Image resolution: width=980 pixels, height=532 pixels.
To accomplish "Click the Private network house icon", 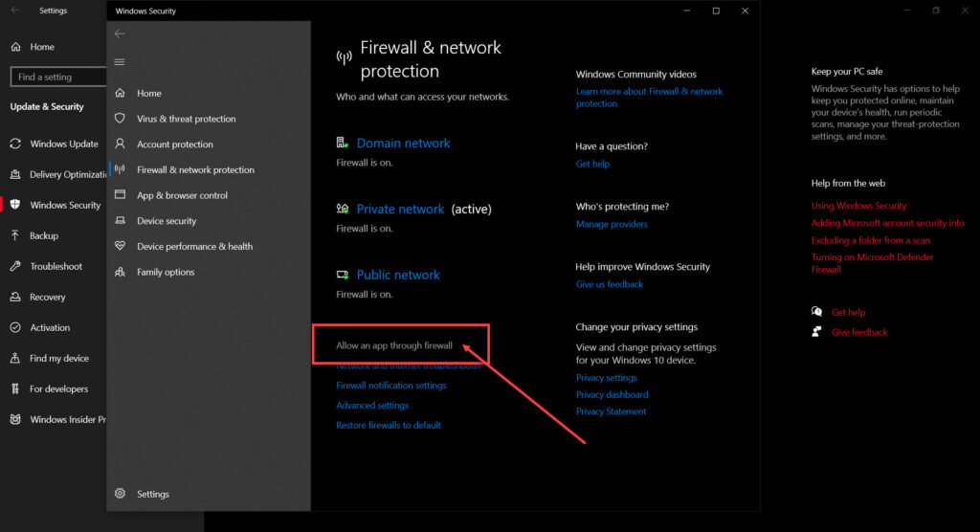I will pyautogui.click(x=343, y=209).
